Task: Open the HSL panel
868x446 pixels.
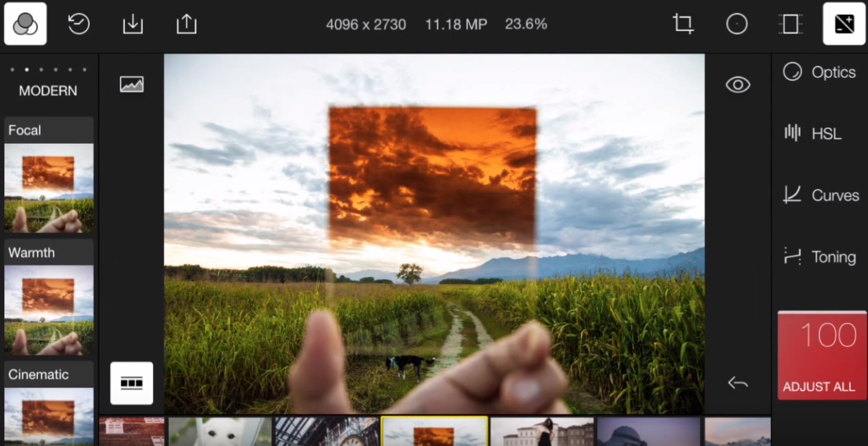Action: click(813, 133)
